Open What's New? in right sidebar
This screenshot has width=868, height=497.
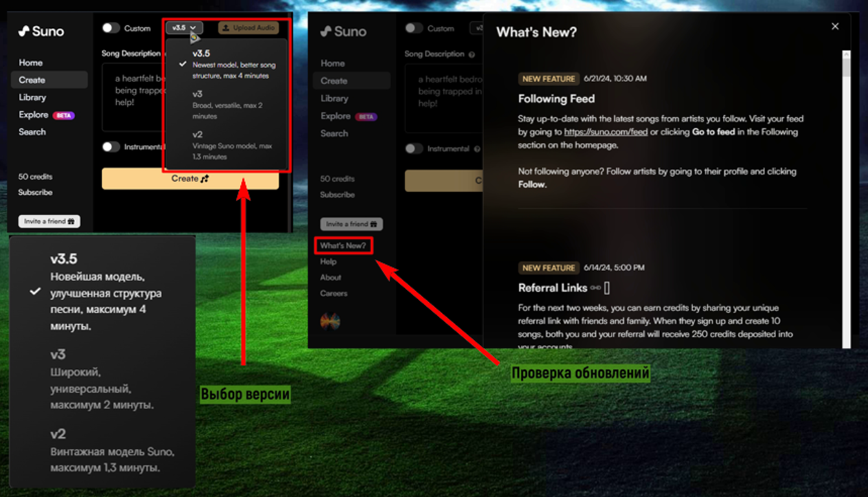(343, 246)
